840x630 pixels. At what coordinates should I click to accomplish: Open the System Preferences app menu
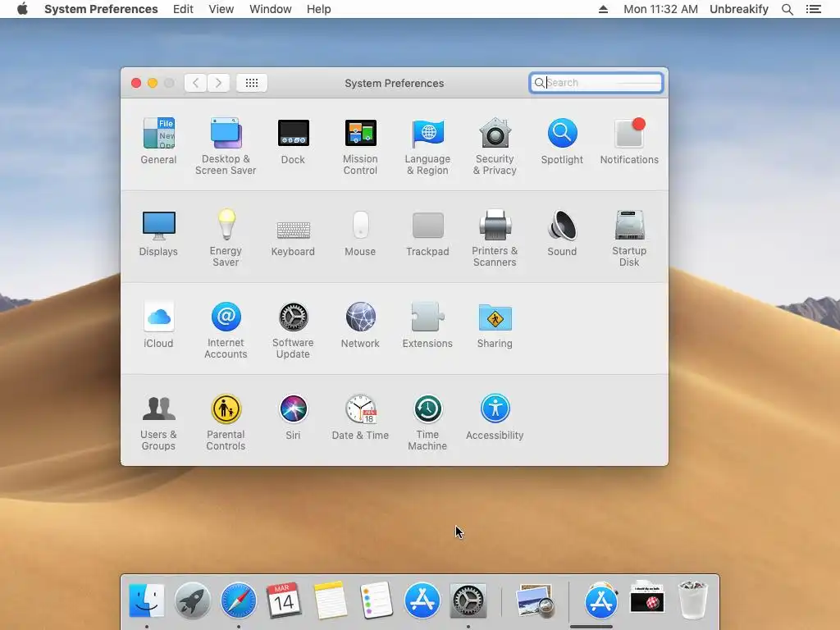[x=101, y=9]
